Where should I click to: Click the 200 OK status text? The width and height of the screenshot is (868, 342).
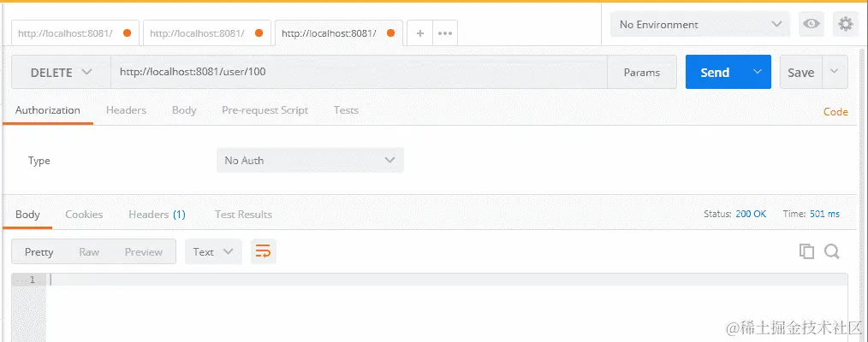click(x=751, y=214)
